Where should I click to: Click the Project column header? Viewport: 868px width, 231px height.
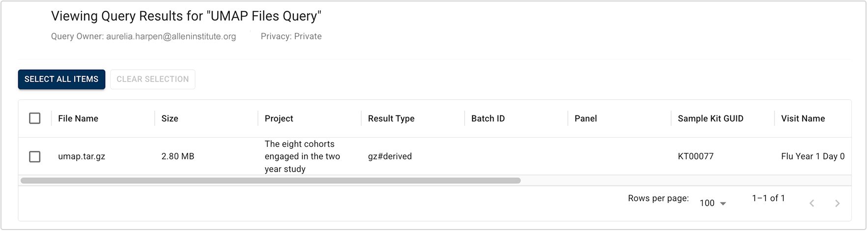pyautogui.click(x=279, y=118)
